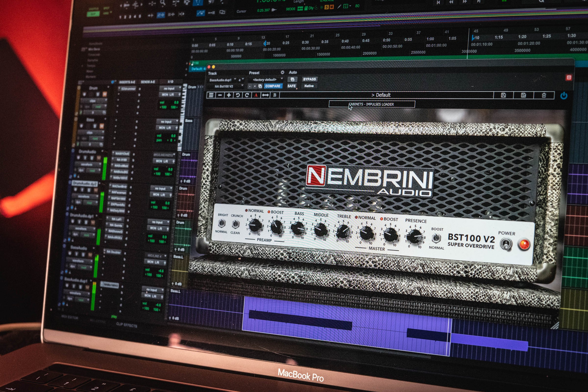This screenshot has width=588, height=392.
Task: Select state B in plugin toolbar
Action: click(274, 95)
